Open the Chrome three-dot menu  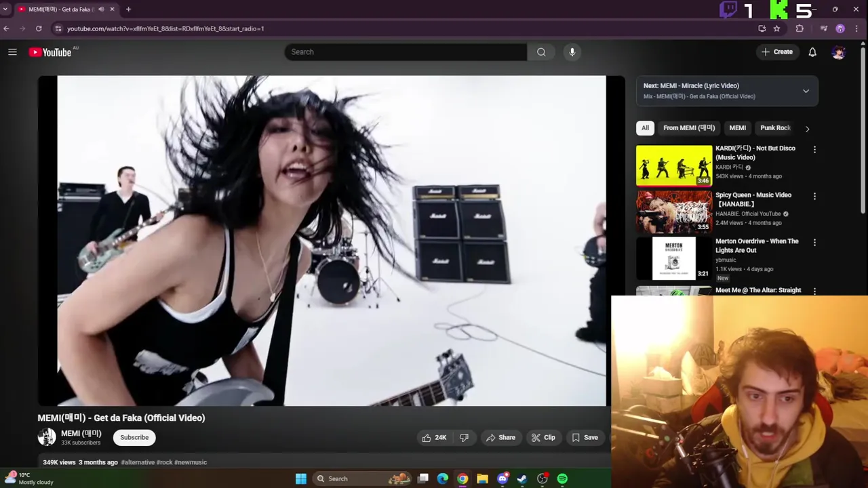[x=856, y=28]
